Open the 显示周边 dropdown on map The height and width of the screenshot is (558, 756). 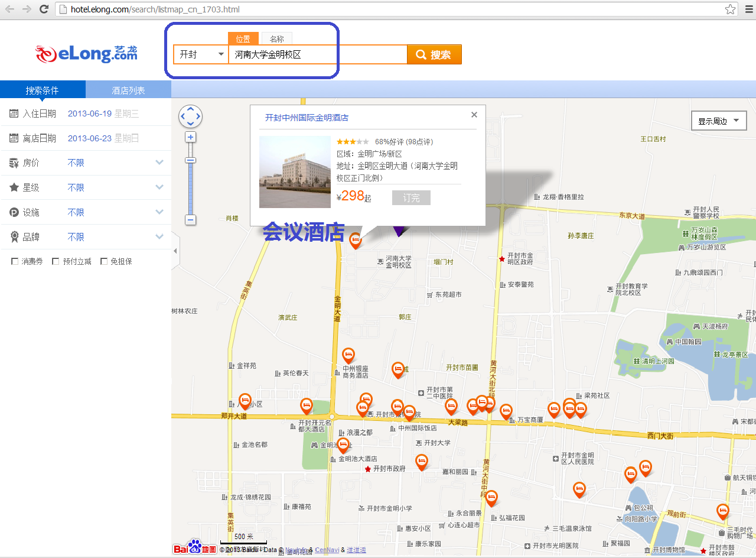(719, 121)
